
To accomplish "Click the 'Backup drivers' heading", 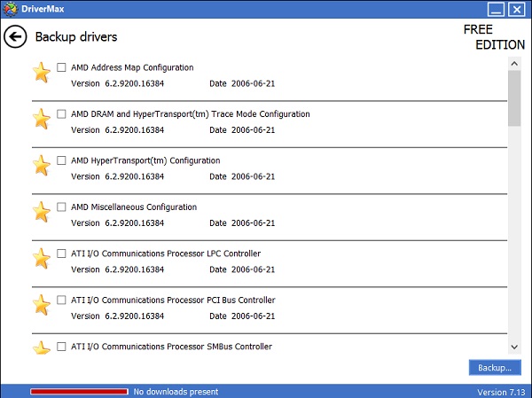I will [76, 36].
